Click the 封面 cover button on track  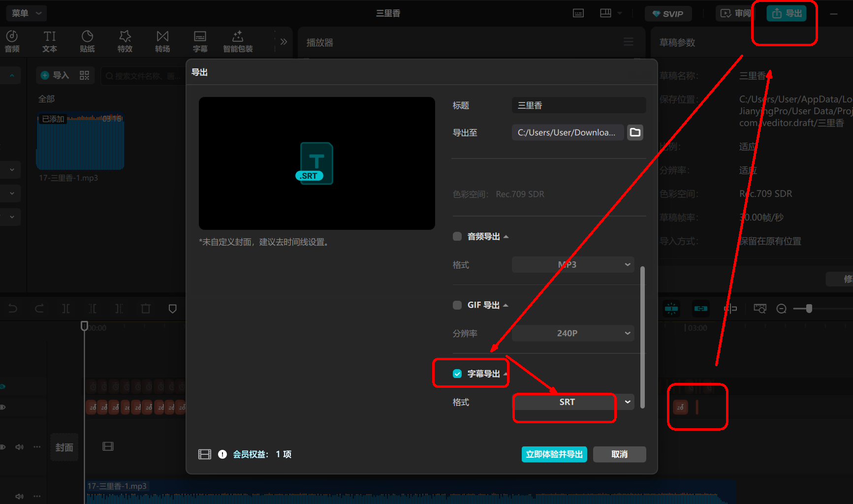point(64,447)
